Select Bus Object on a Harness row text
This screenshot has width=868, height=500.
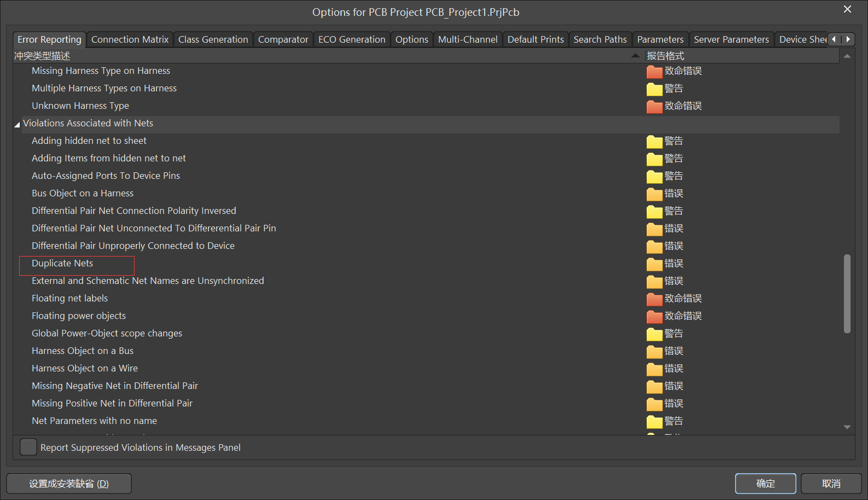point(83,193)
